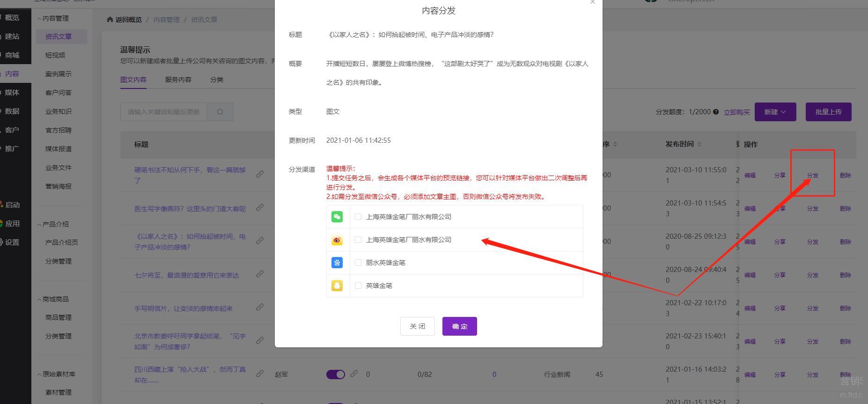Toggle the purple switch in 四川西藏 row
The height and width of the screenshot is (404, 868).
click(335, 375)
